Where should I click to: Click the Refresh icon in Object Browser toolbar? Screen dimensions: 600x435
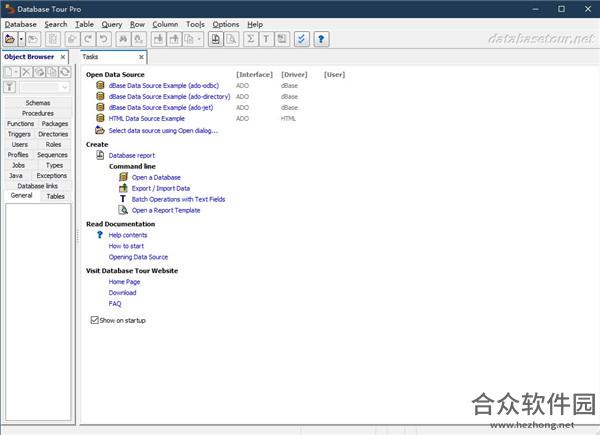(x=65, y=72)
